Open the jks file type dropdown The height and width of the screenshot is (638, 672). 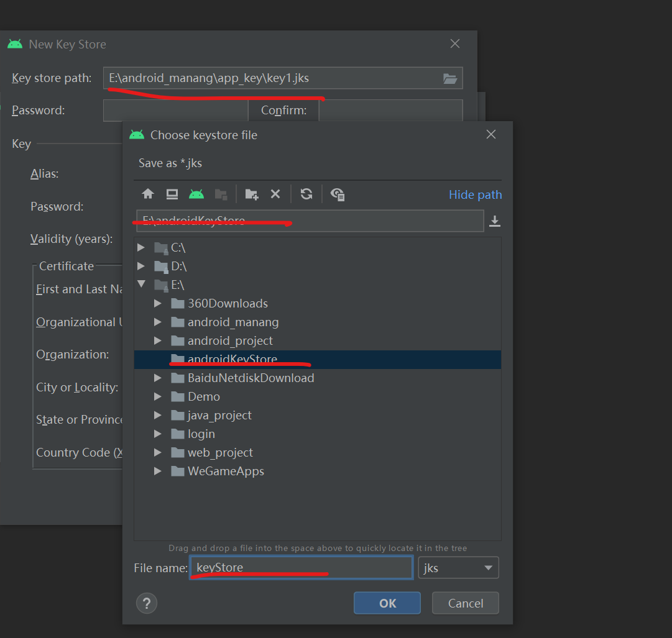tap(458, 567)
